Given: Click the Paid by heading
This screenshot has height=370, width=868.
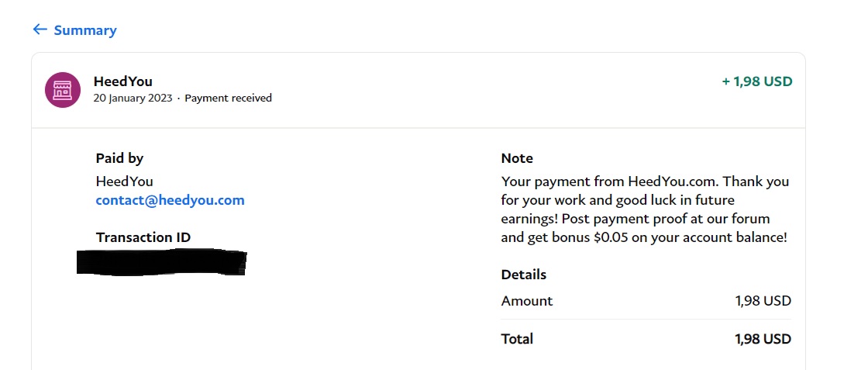Looking at the screenshot, I should pyautogui.click(x=119, y=158).
